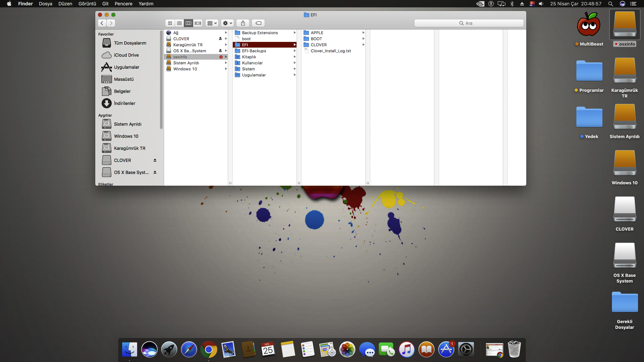Viewport: 644px width, 362px height.
Task: Open the Pencere menu
Action: click(x=123, y=4)
